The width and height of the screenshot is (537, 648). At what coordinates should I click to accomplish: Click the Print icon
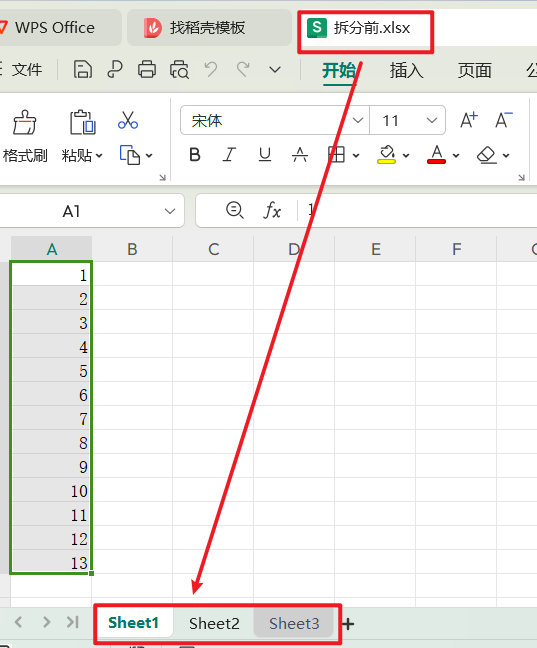pyautogui.click(x=147, y=69)
